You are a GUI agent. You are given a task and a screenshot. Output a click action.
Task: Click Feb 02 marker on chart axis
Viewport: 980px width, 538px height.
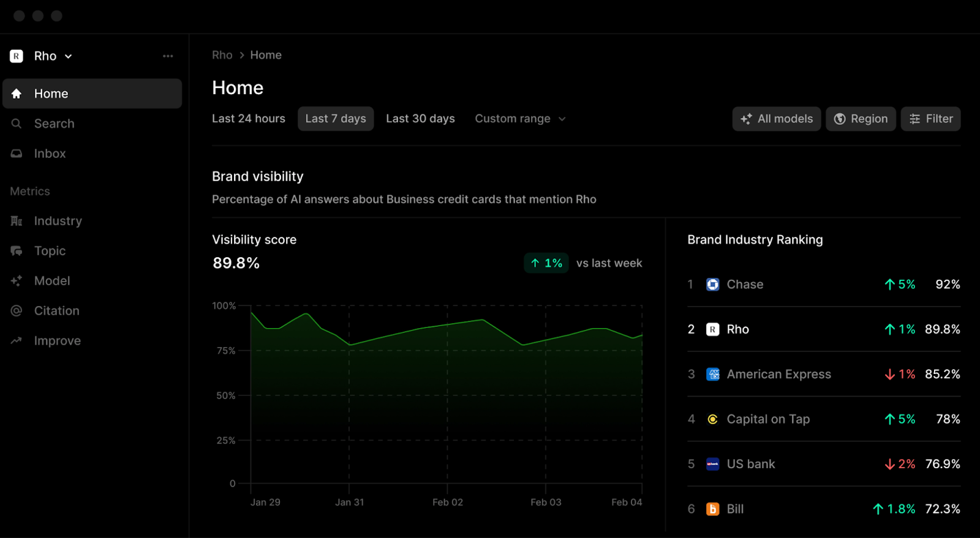[x=447, y=502]
